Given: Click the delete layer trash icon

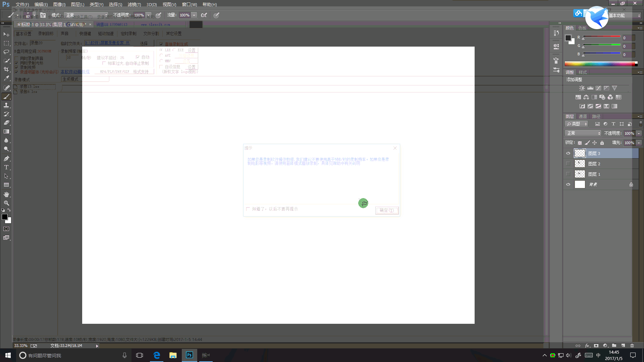Looking at the screenshot, I should pos(632,346).
